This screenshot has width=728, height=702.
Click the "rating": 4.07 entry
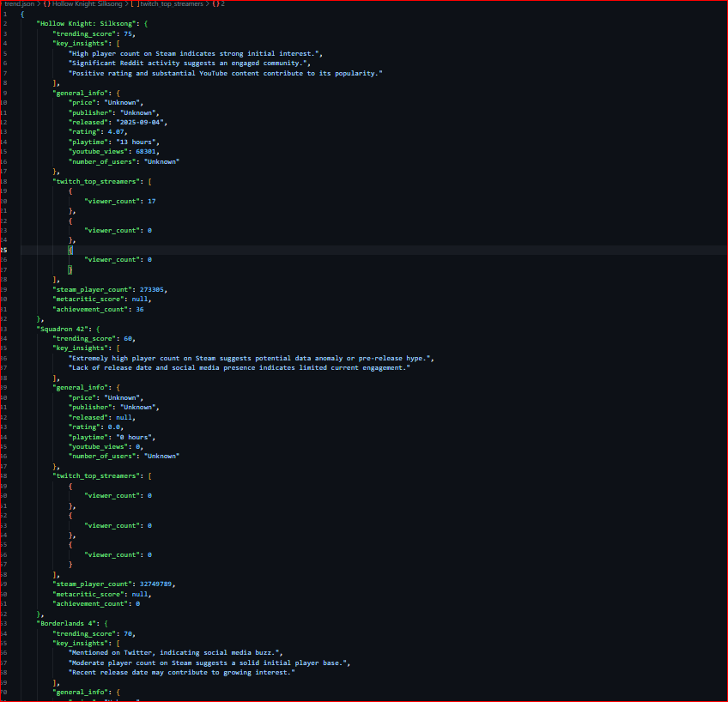click(x=98, y=132)
